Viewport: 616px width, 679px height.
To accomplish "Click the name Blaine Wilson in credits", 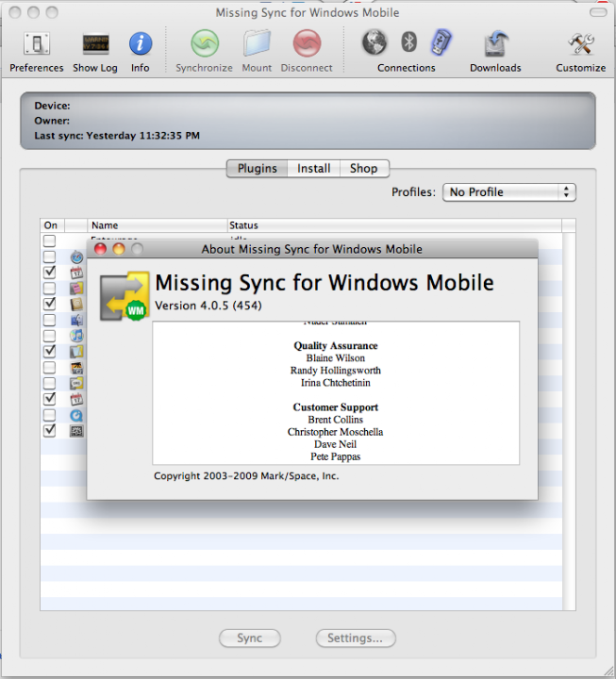I will tap(336, 358).
